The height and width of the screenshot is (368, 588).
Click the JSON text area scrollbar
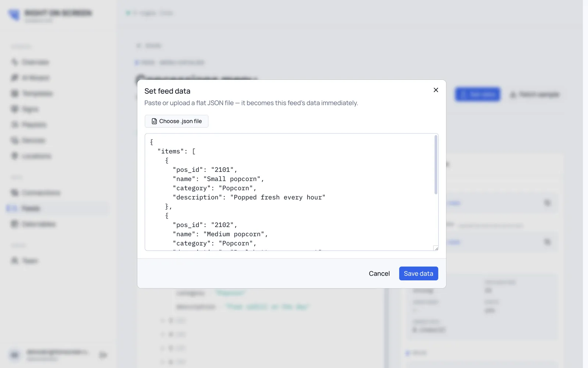pos(436,164)
